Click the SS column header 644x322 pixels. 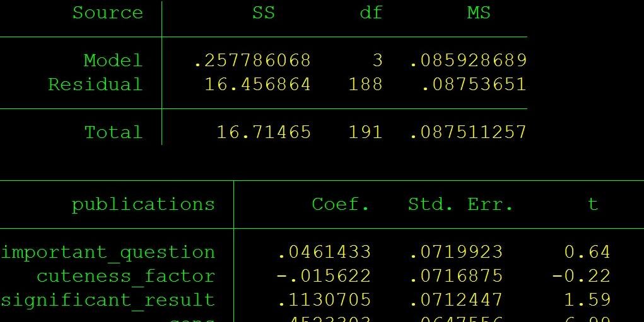click(x=263, y=13)
